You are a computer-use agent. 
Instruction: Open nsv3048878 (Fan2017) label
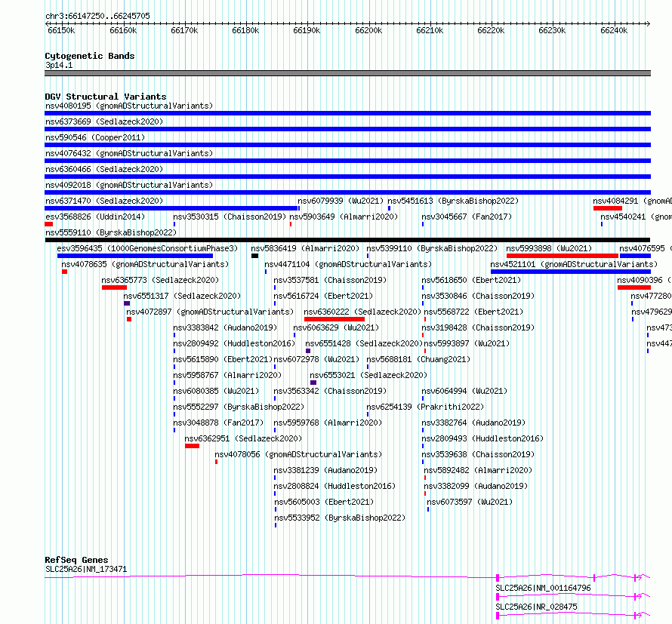(x=218, y=423)
